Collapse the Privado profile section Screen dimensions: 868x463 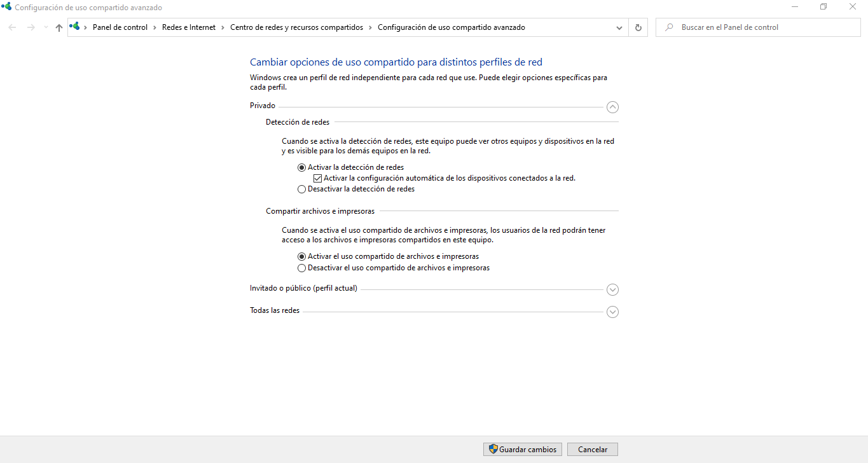[x=612, y=107]
